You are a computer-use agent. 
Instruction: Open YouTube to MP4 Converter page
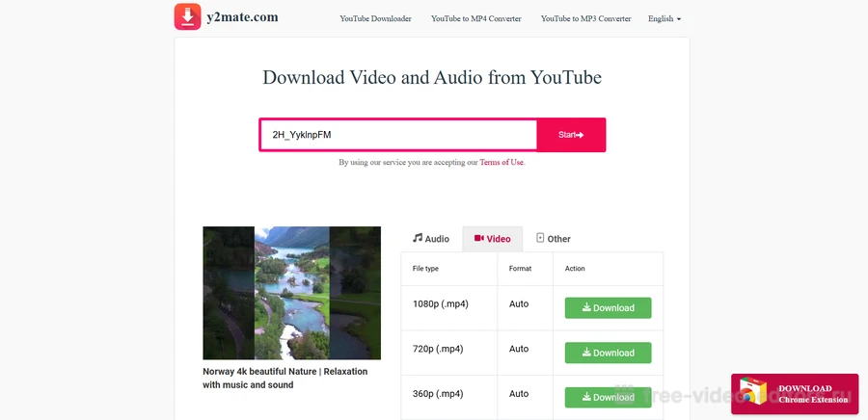tap(475, 18)
